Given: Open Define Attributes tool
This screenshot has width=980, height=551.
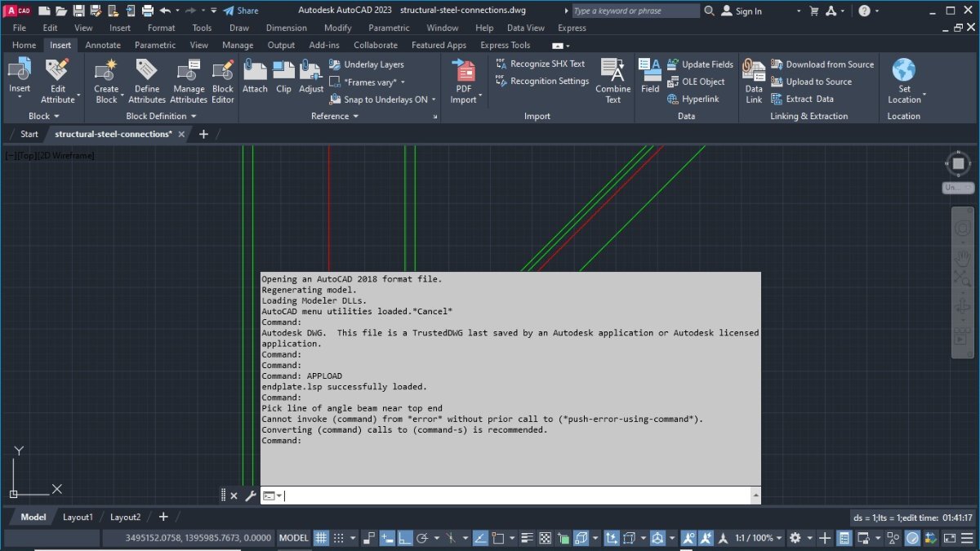Looking at the screenshot, I should (147, 81).
